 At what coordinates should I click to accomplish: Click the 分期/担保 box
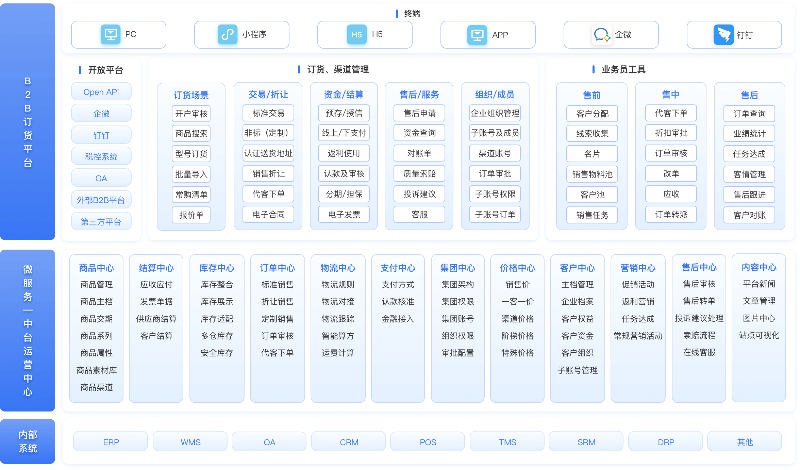(x=344, y=194)
